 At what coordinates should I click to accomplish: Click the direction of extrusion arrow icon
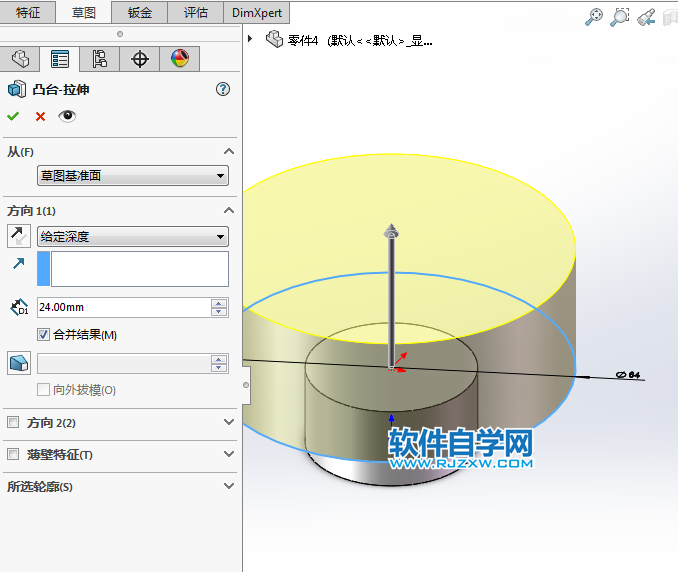coord(19,263)
